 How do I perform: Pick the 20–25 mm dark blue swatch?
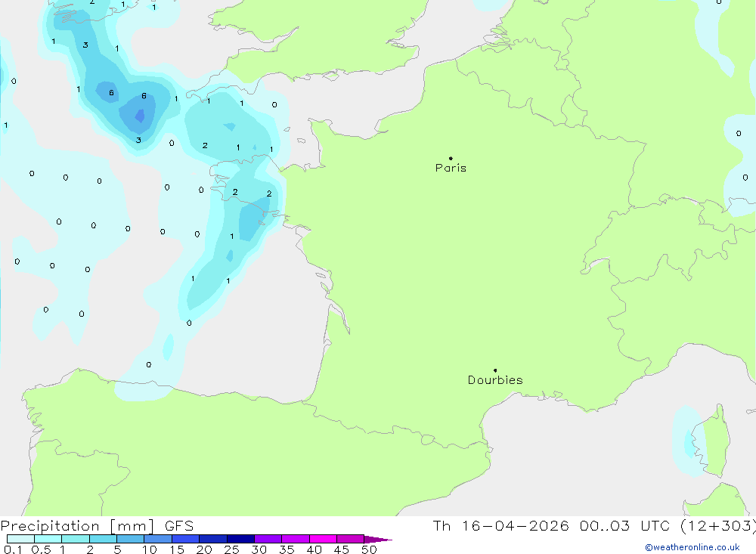pos(213,539)
